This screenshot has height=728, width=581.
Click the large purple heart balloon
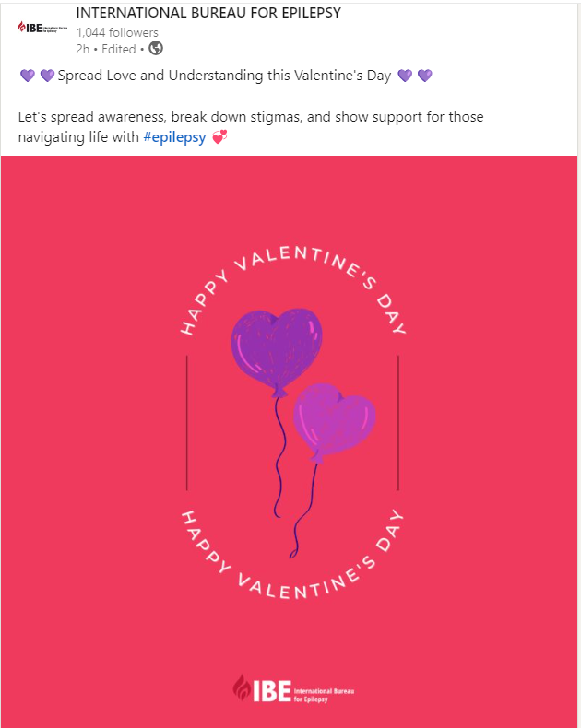[x=275, y=347]
